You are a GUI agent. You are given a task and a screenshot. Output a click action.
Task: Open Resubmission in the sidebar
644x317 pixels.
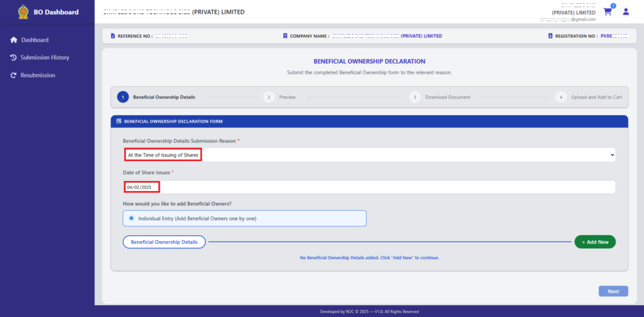point(38,75)
